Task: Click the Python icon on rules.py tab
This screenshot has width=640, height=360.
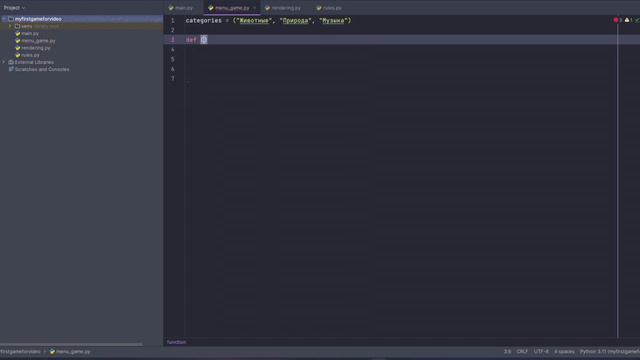Action: click(319, 8)
